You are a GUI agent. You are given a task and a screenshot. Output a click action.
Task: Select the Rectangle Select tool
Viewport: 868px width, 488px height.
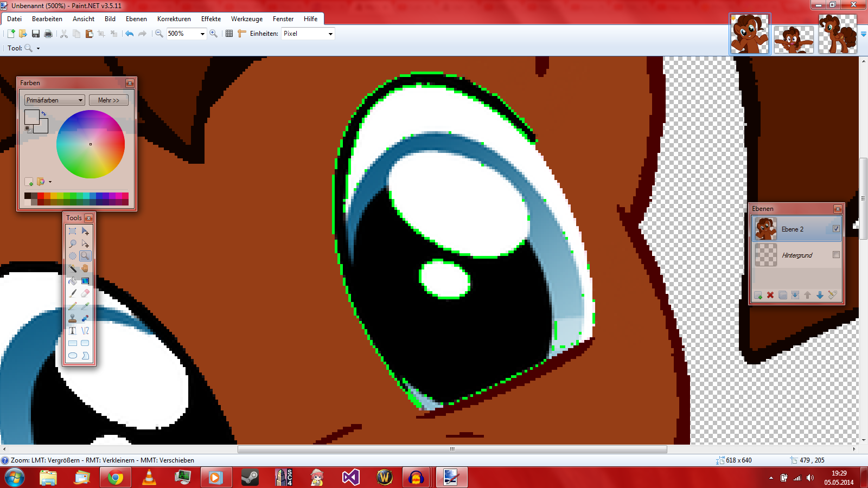click(73, 232)
